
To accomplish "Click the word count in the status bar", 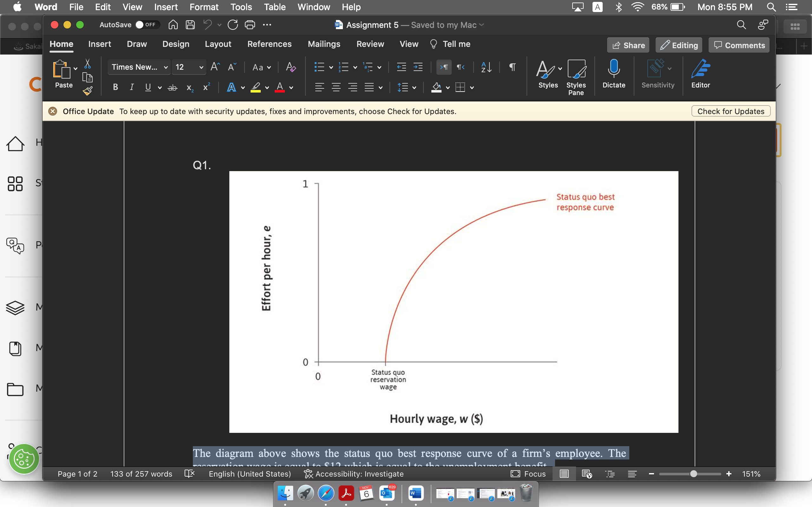I will click(141, 474).
